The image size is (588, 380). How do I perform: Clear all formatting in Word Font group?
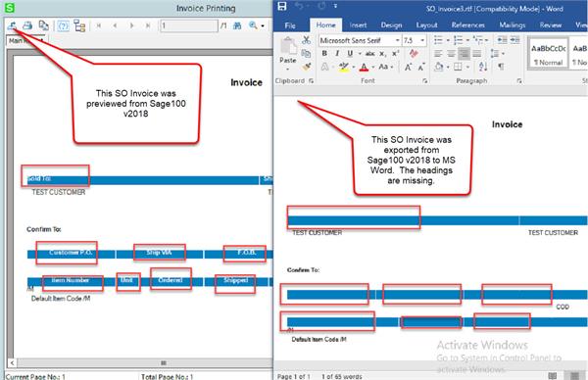pyautogui.click(x=414, y=54)
